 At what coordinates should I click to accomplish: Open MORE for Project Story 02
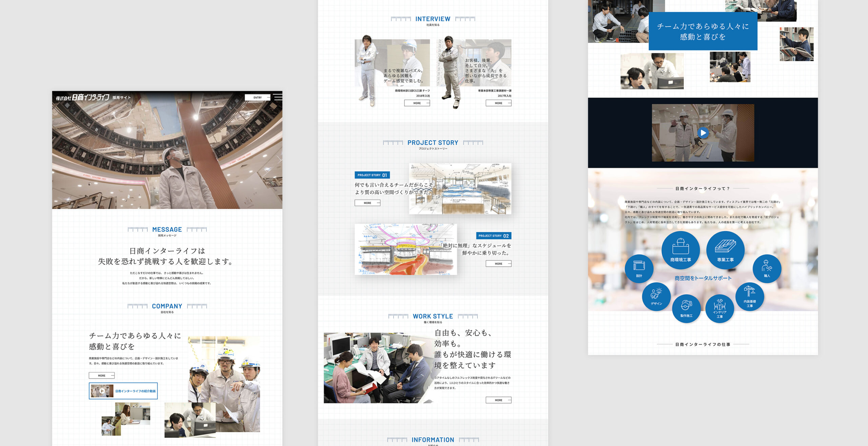pos(498,263)
